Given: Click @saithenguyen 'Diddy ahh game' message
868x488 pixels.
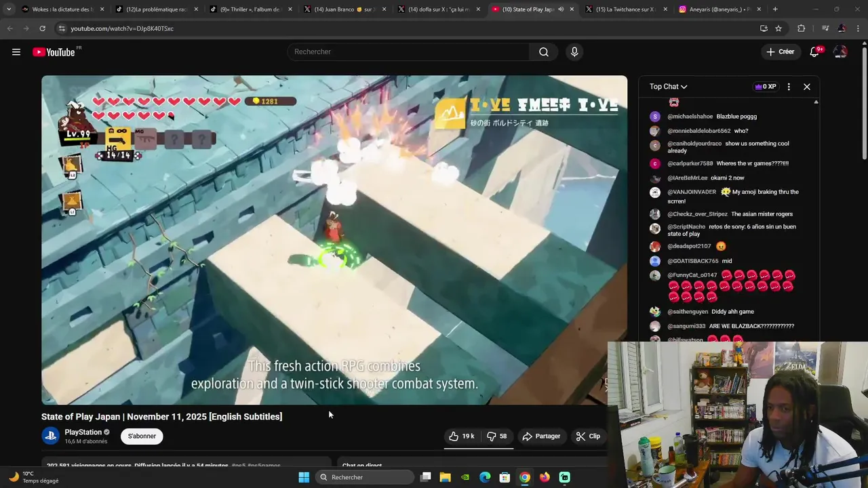Looking at the screenshot, I should 732,312.
